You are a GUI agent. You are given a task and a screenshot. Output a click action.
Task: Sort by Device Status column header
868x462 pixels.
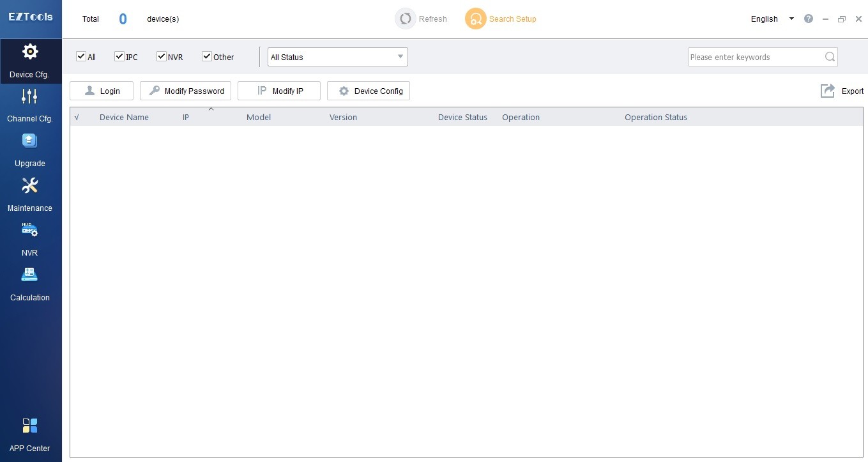(462, 118)
